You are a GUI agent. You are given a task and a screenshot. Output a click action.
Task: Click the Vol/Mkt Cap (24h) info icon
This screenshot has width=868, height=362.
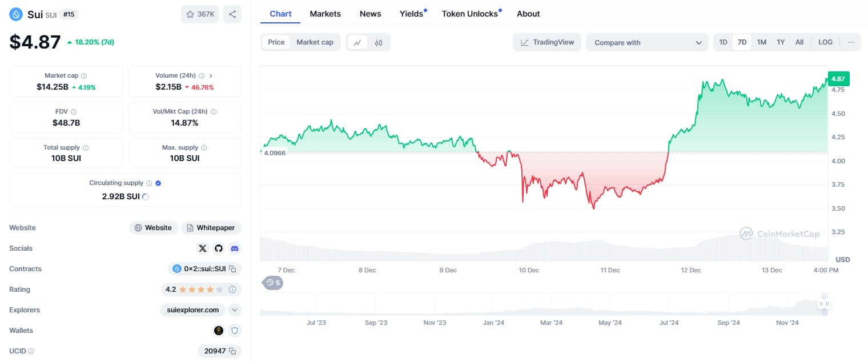click(214, 112)
